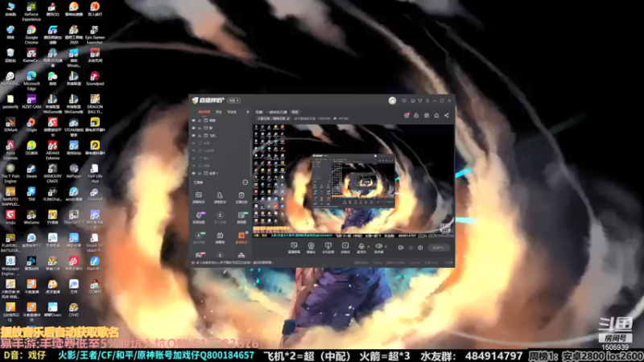This screenshot has width=644, height=362.
Task: Open DRAGON BALL desktop shortcut
Action: coord(95,104)
